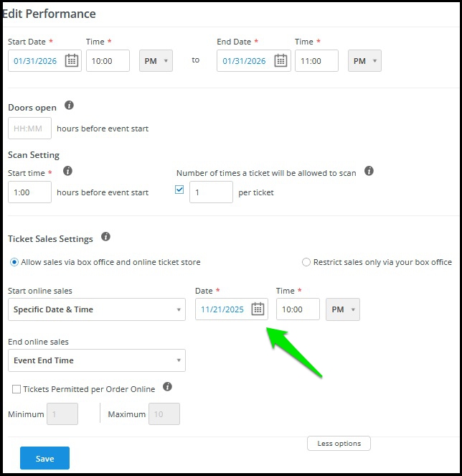Show info tooltip for Scan Setting start time
462x476 pixels.
(67, 171)
